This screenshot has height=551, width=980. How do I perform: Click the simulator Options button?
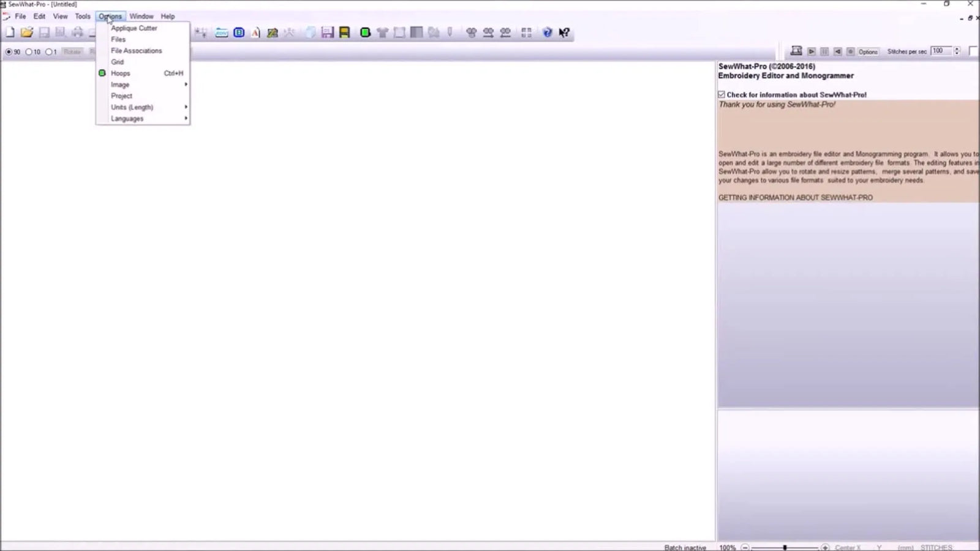tap(868, 52)
